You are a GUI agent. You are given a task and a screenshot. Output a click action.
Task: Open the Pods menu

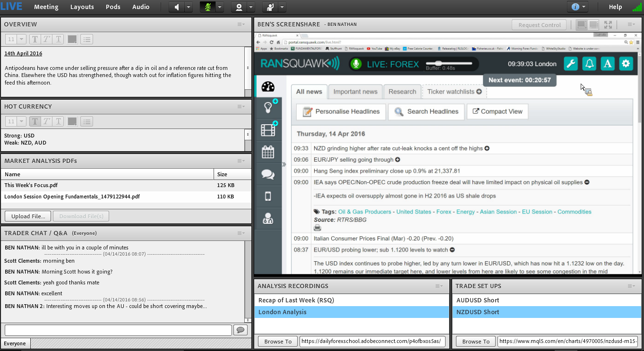point(113,7)
